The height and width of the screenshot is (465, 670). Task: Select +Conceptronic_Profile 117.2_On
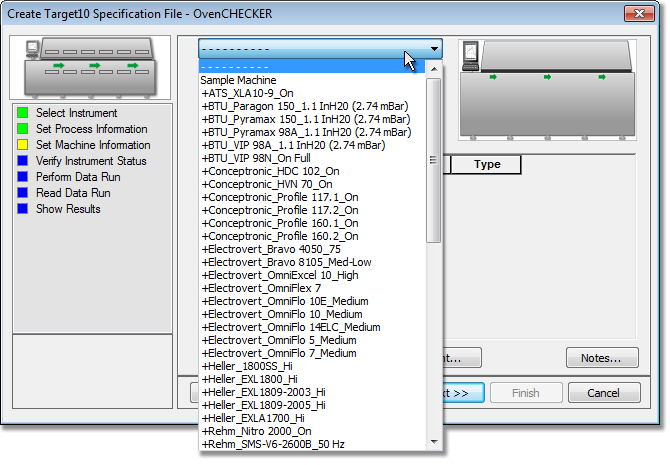[312, 210]
